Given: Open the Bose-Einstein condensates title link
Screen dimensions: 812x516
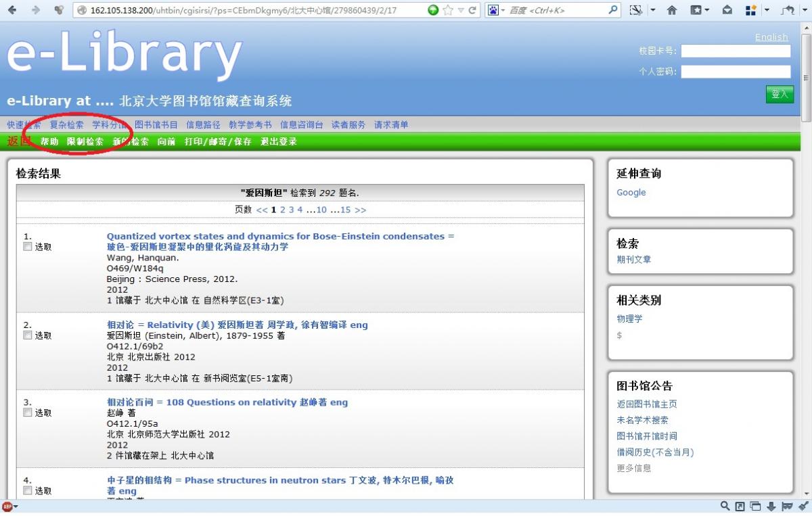Looking at the screenshot, I should pyautogui.click(x=281, y=241).
